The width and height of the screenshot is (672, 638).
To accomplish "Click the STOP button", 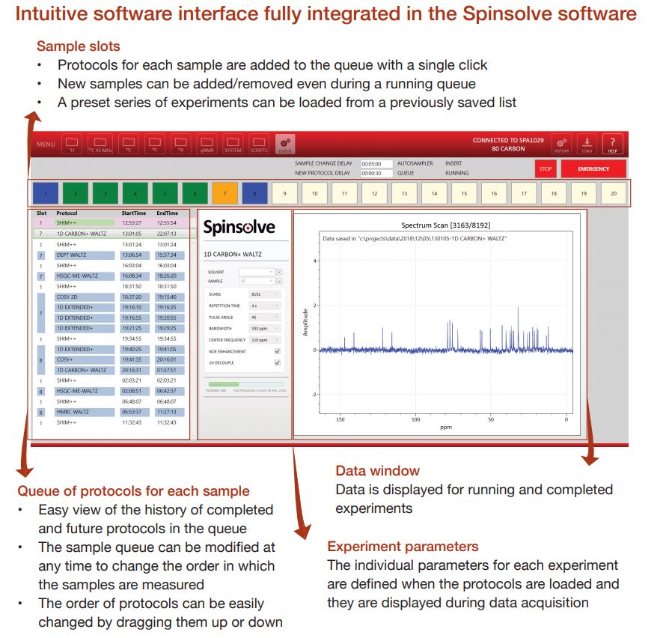I will [546, 169].
